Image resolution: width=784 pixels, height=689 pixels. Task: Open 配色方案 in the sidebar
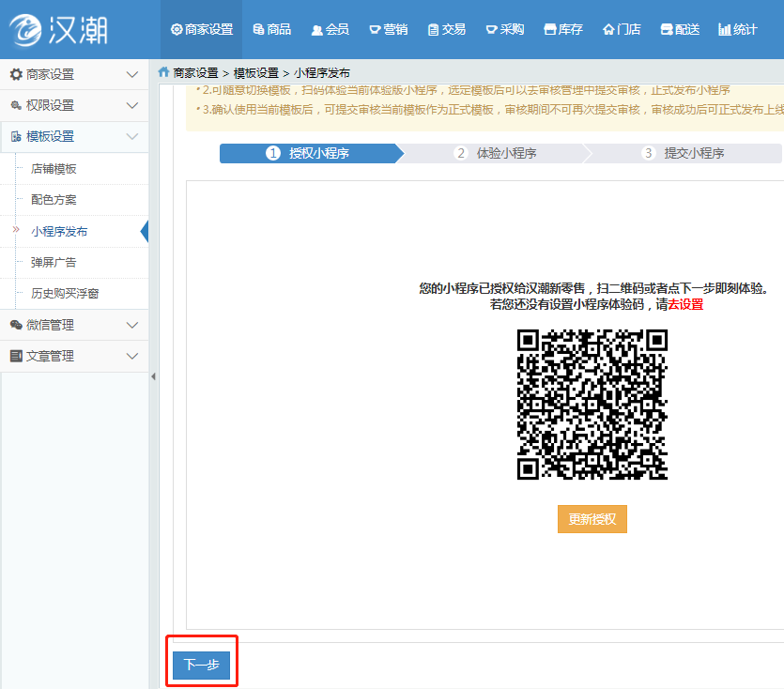(x=54, y=200)
